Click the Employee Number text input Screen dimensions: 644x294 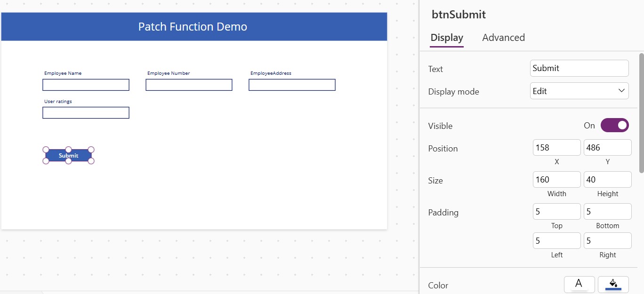pos(189,85)
